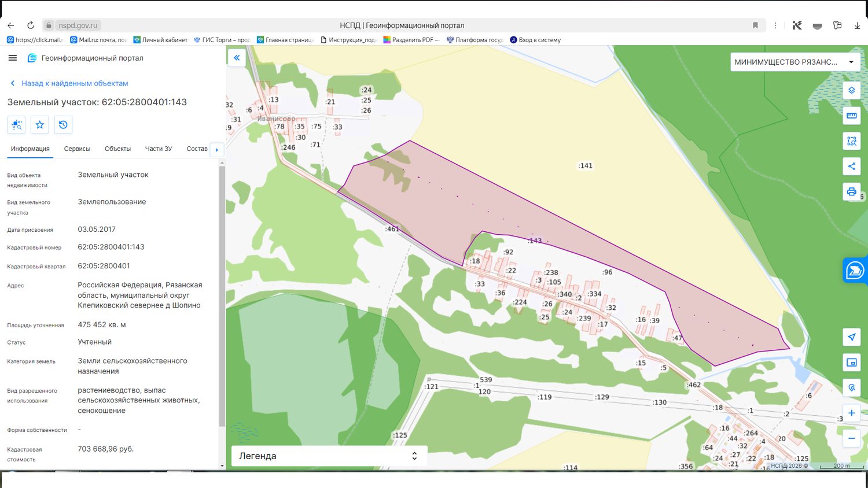This screenshot has width=868, height=488.
Task: Click the nspd.gov.ru address field
Action: tap(79, 25)
